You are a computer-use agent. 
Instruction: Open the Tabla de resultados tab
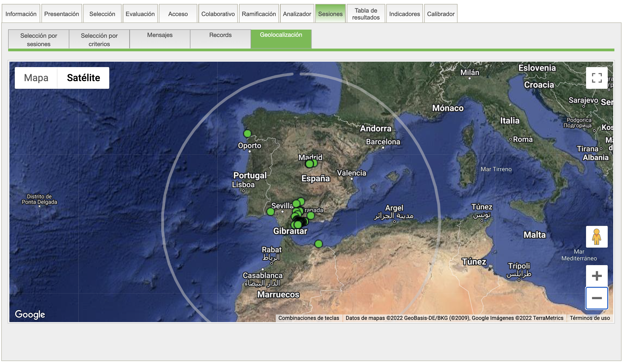(x=366, y=14)
